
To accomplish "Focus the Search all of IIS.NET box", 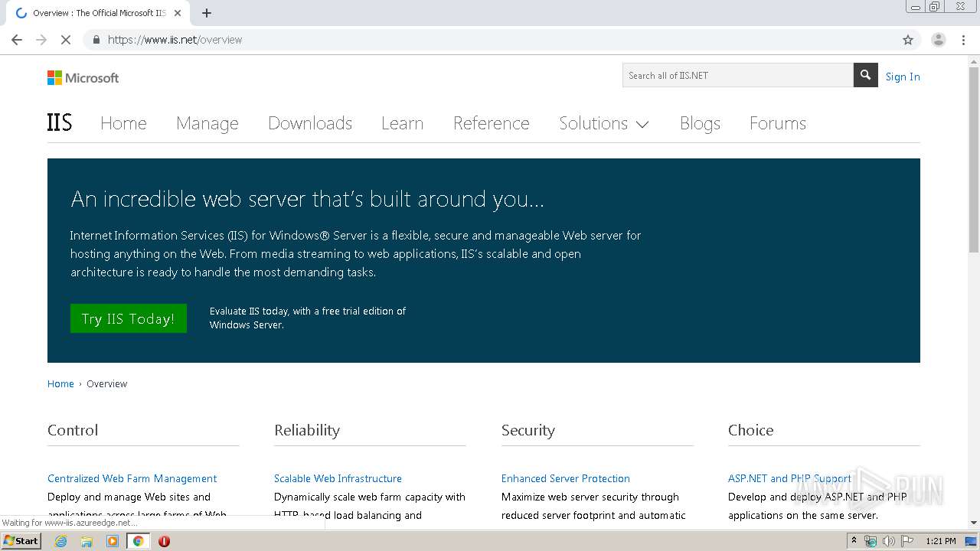I will point(738,75).
